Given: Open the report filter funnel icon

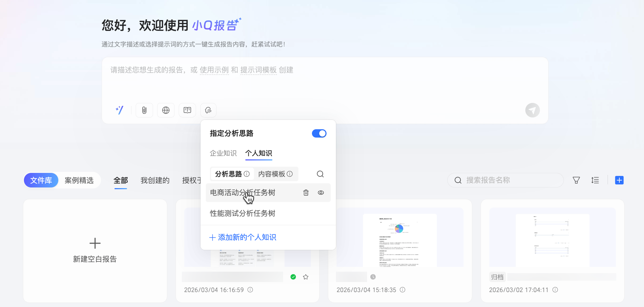Looking at the screenshot, I should pyautogui.click(x=576, y=180).
